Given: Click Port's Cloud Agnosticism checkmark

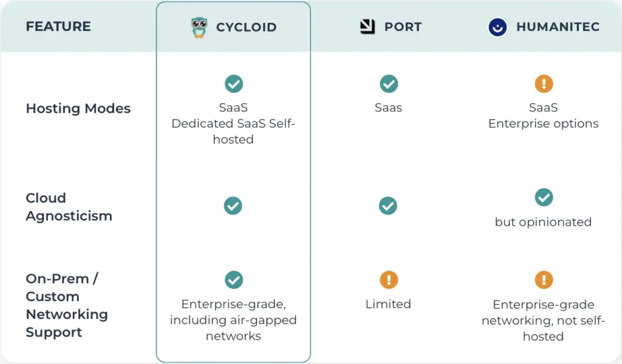Looking at the screenshot, I should (388, 206).
